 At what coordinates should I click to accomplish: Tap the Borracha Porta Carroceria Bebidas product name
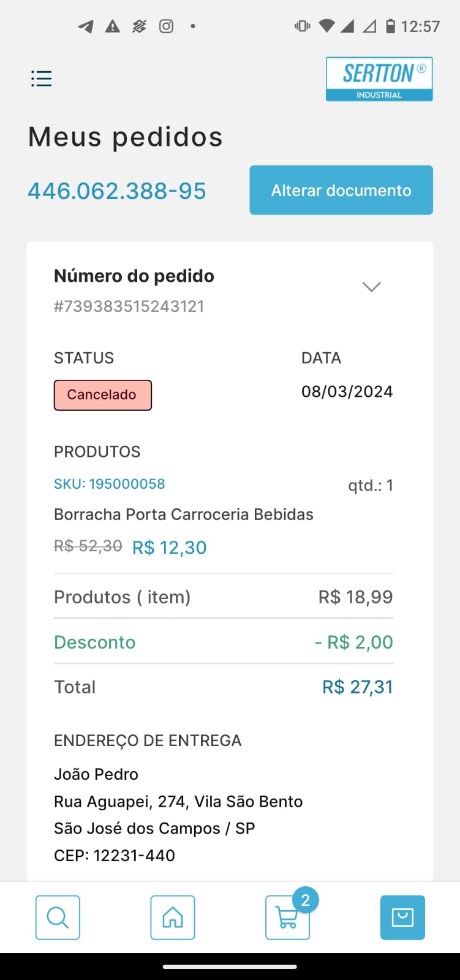(x=184, y=514)
